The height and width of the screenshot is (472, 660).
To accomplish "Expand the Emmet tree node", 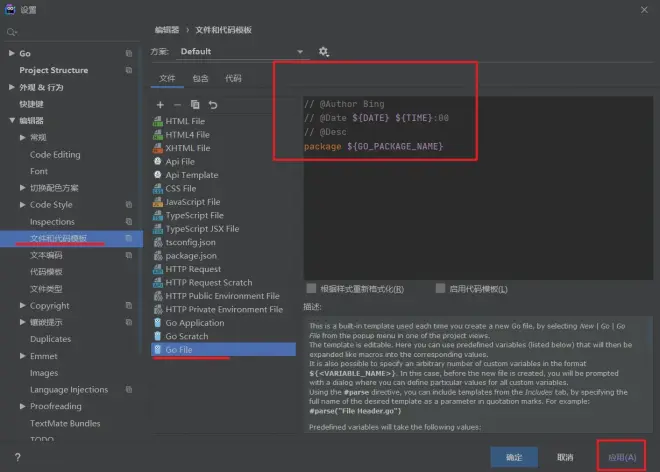I will pos(22,356).
